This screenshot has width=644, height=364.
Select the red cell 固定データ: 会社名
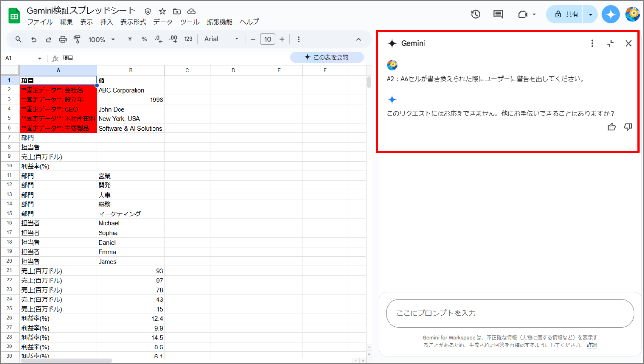pos(58,90)
